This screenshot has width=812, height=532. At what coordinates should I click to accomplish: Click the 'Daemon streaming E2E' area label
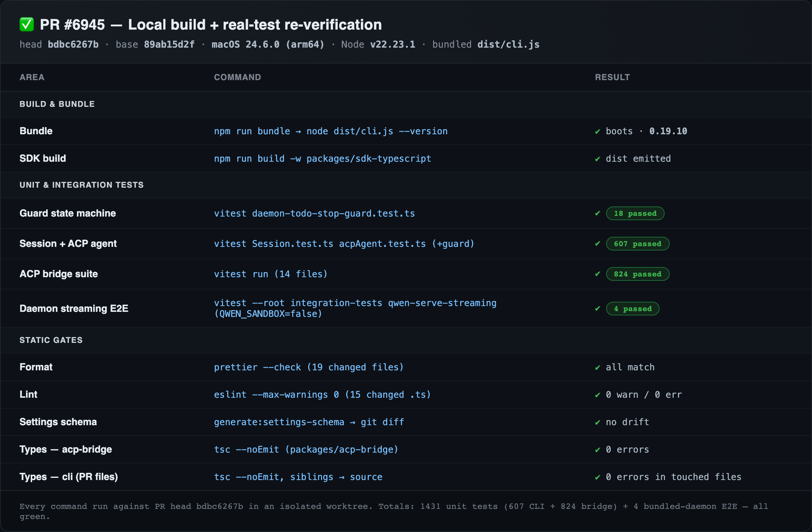74,309
